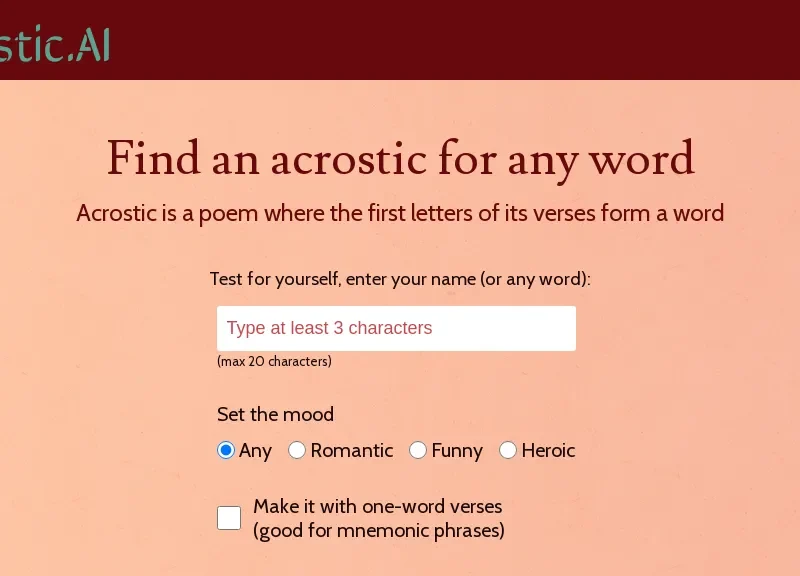Pick the Heroic mood setting

coord(509,450)
